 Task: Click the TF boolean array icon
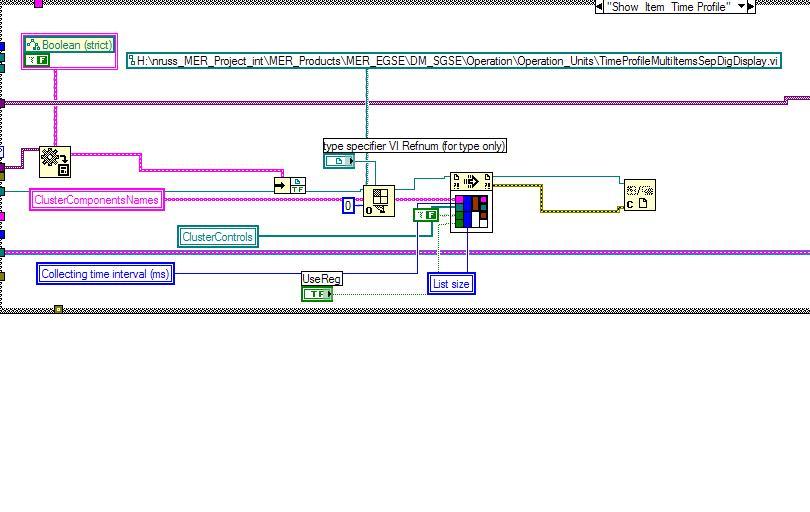298,185
